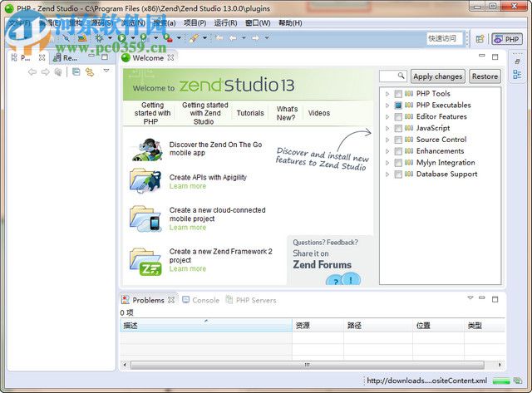Minimize the Welcome editor area

coord(482,56)
